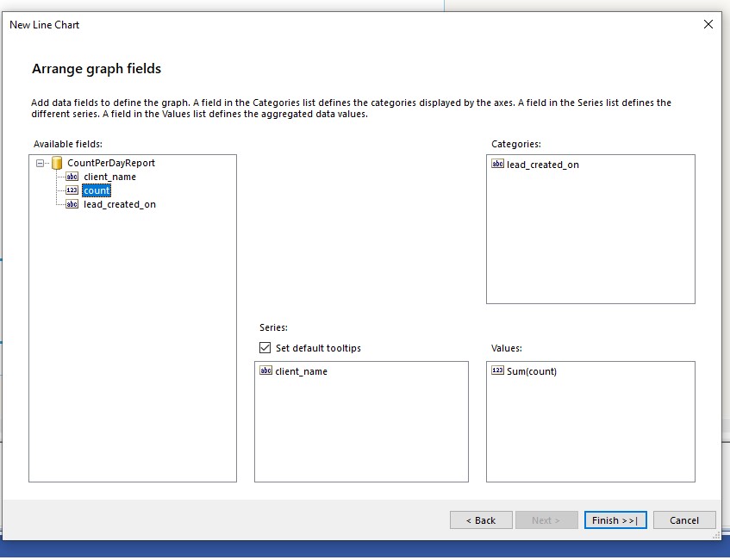Viewport: 730px width, 560px height.
Task: Select the count field in Available fields
Action: point(97,190)
